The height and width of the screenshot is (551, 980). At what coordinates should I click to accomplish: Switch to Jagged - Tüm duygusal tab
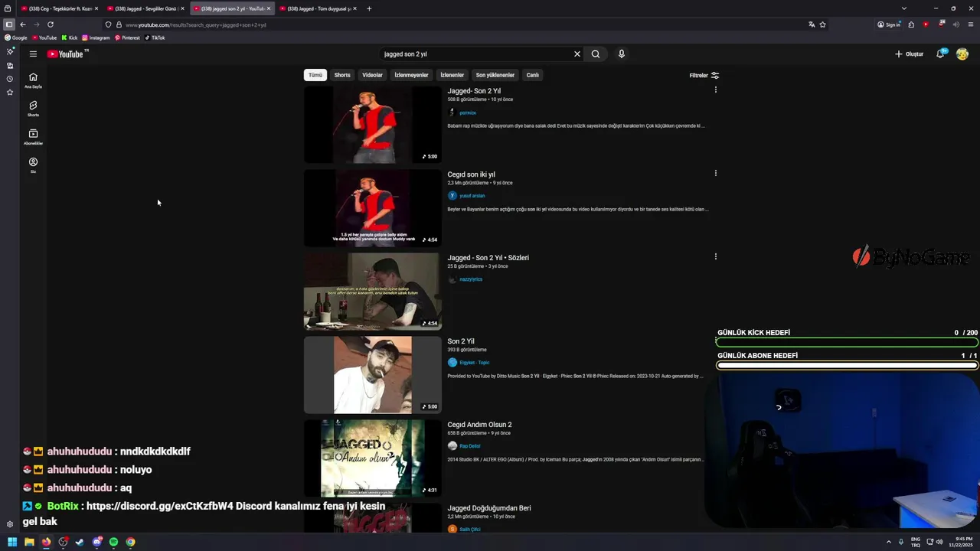pyautogui.click(x=318, y=8)
